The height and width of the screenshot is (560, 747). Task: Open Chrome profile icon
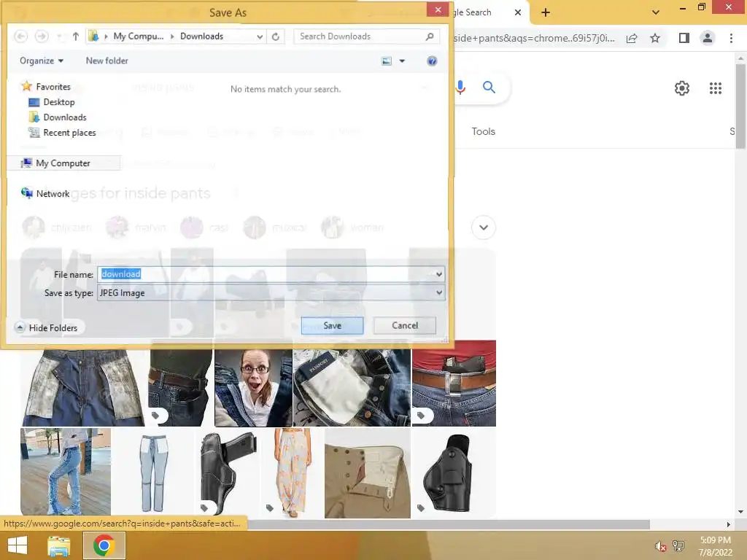(708, 38)
